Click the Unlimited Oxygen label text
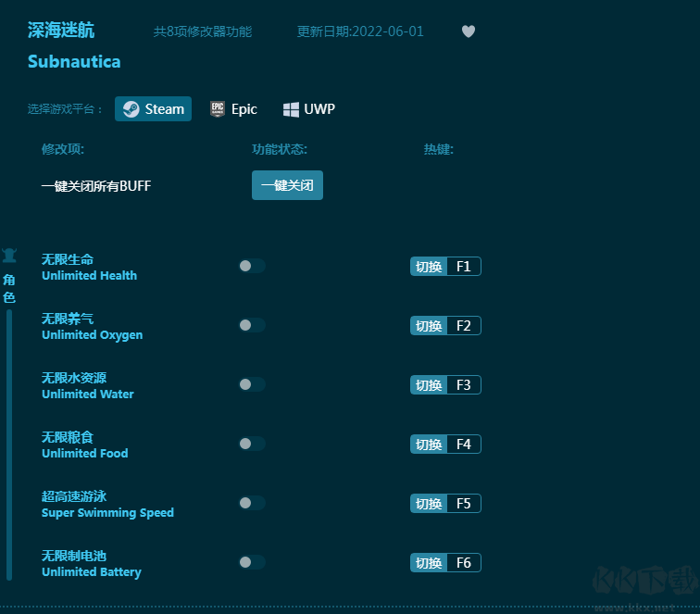Image resolution: width=700 pixels, height=614 pixels. coord(93,335)
